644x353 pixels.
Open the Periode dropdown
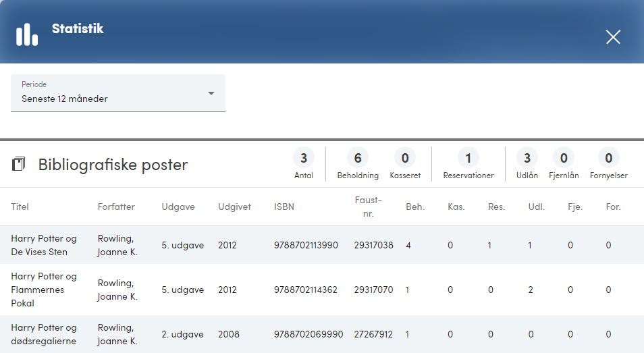pos(118,92)
